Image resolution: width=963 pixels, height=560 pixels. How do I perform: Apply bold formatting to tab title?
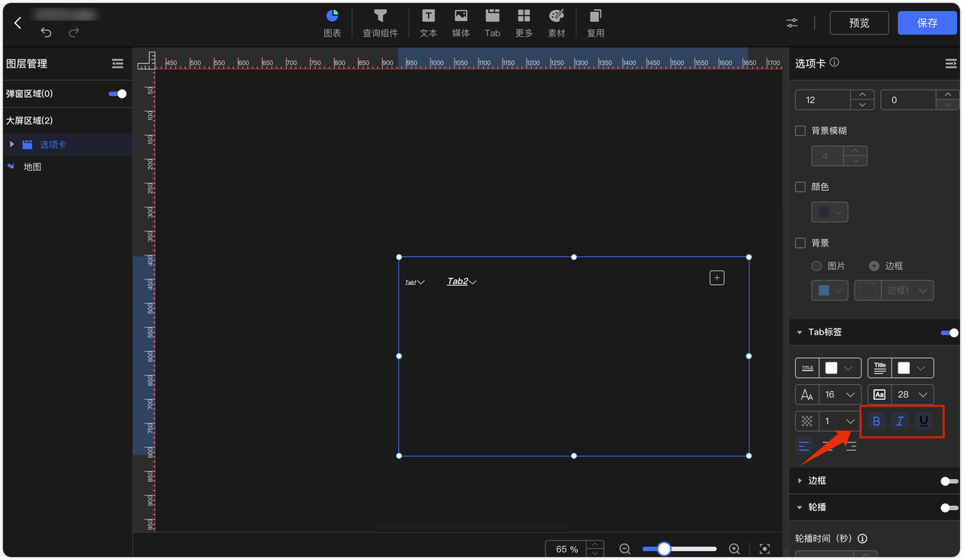tap(876, 421)
